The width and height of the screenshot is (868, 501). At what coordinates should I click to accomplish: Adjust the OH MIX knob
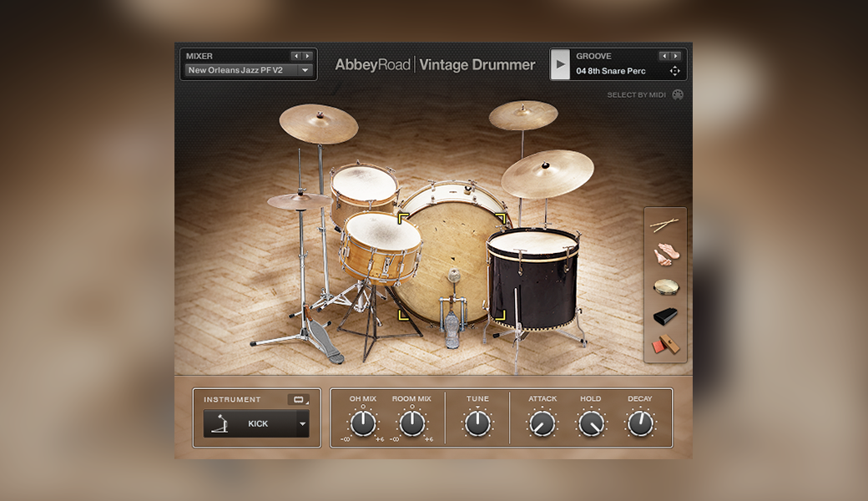click(363, 423)
